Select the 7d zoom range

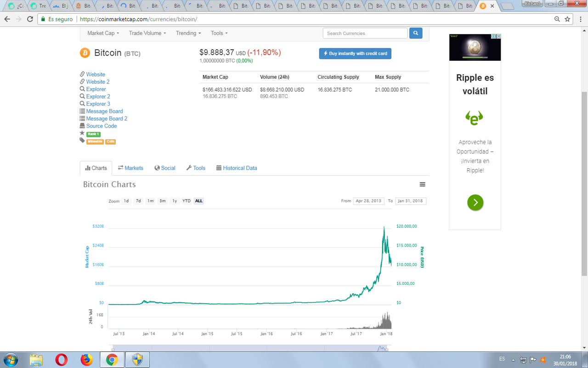click(x=138, y=201)
